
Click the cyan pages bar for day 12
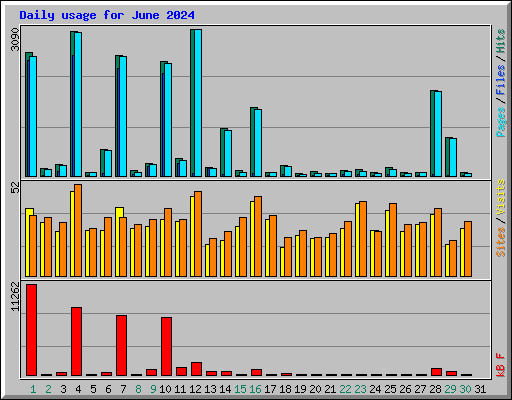(x=198, y=103)
